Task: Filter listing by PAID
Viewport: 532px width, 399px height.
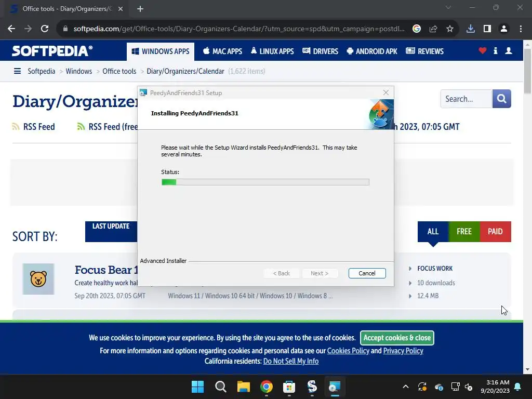Action: (495, 231)
